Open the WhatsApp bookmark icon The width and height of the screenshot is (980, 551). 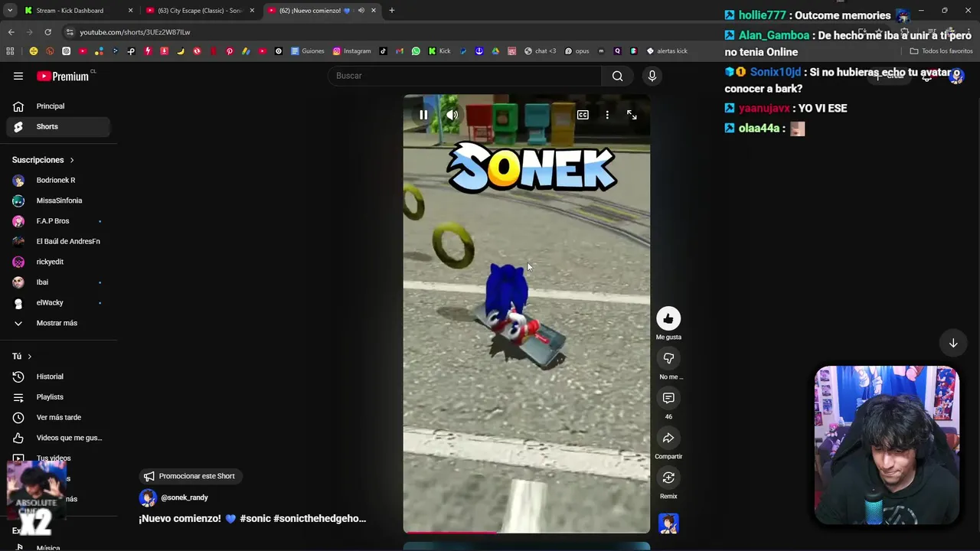coord(416,51)
